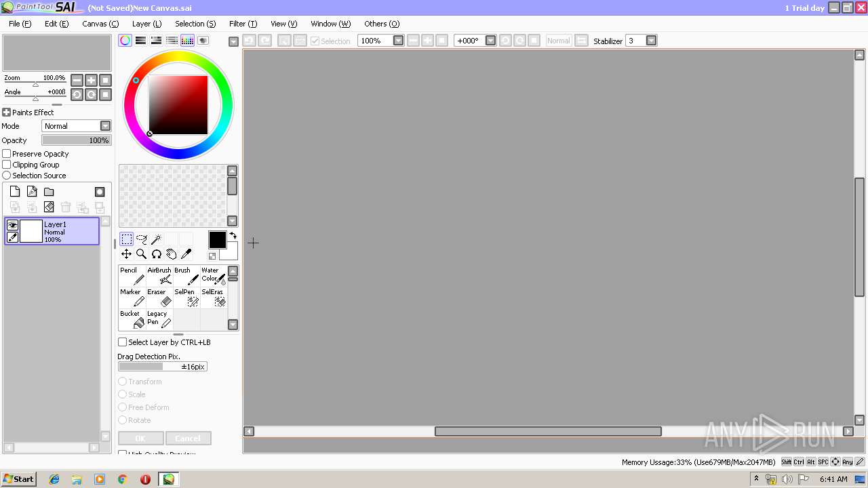Toggle the RGB slider panel
The height and width of the screenshot is (488, 868).
141,41
